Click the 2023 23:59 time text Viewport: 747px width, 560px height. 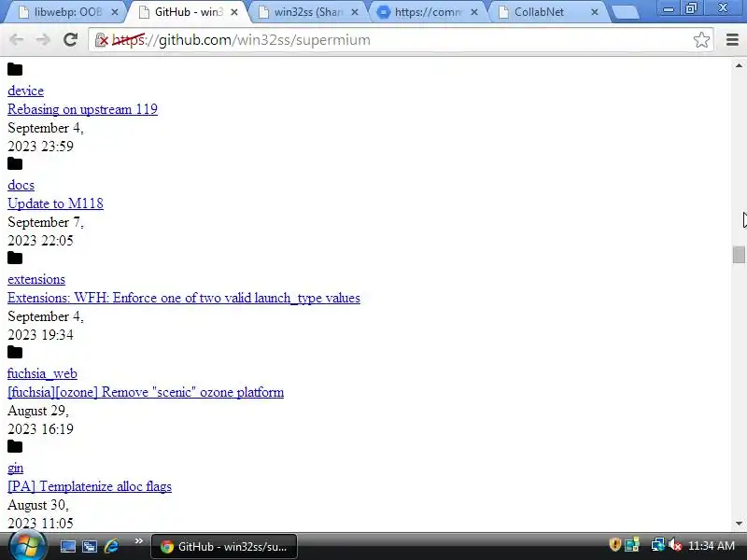pos(40,147)
